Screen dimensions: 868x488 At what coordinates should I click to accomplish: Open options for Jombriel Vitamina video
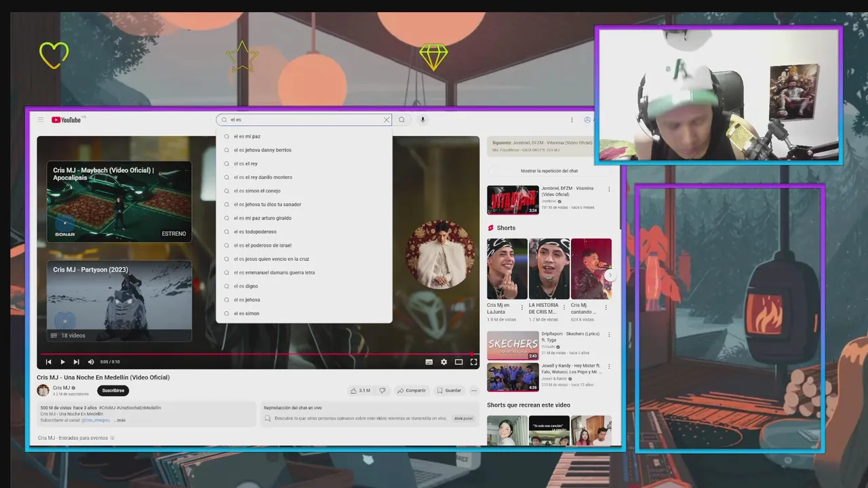coord(609,189)
